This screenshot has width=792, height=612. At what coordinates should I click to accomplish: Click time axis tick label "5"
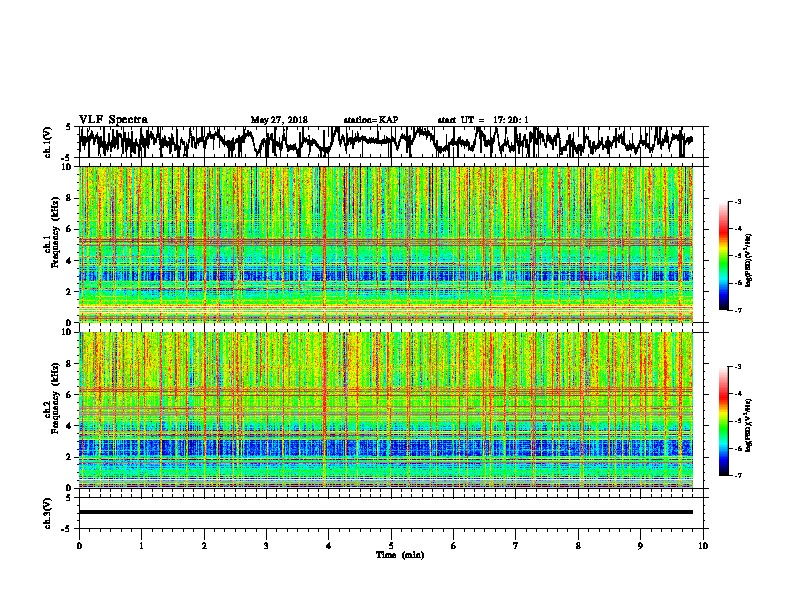(x=391, y=546)
